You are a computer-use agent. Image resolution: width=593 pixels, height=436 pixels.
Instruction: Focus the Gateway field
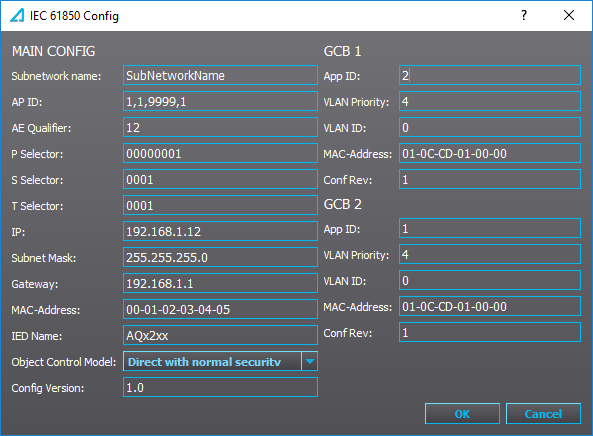(220, 283)
